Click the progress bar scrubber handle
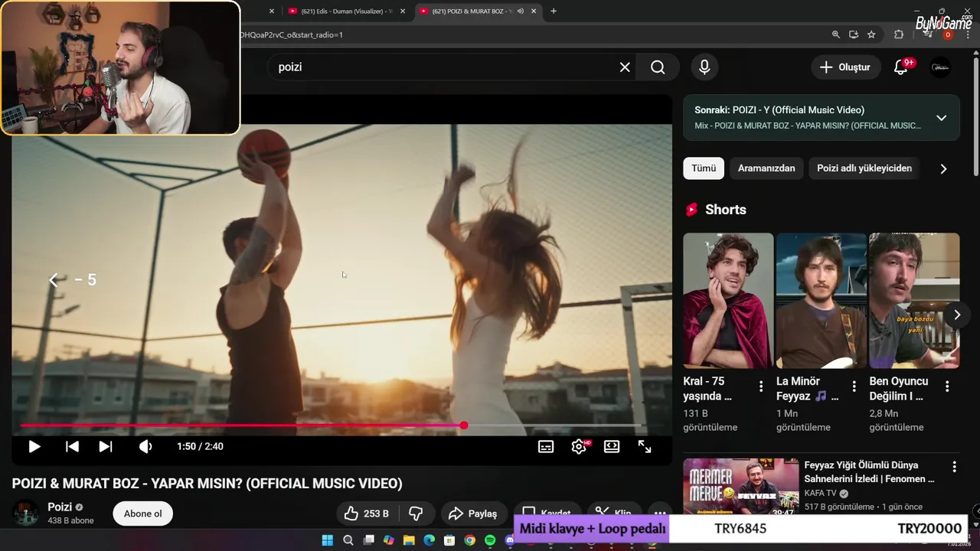This screenshot has height=551, width=980. (464, 425)
